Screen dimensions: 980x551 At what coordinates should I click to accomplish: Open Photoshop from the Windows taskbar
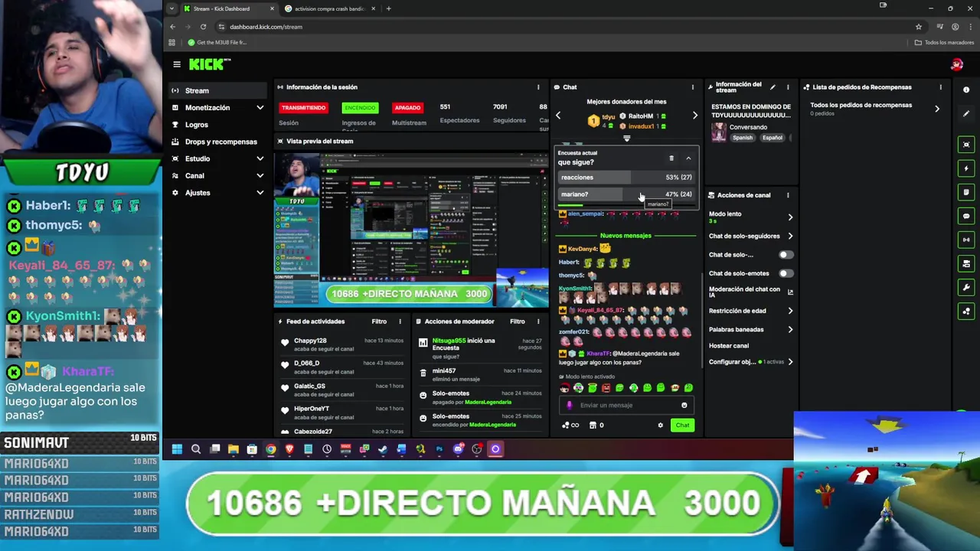439,449
